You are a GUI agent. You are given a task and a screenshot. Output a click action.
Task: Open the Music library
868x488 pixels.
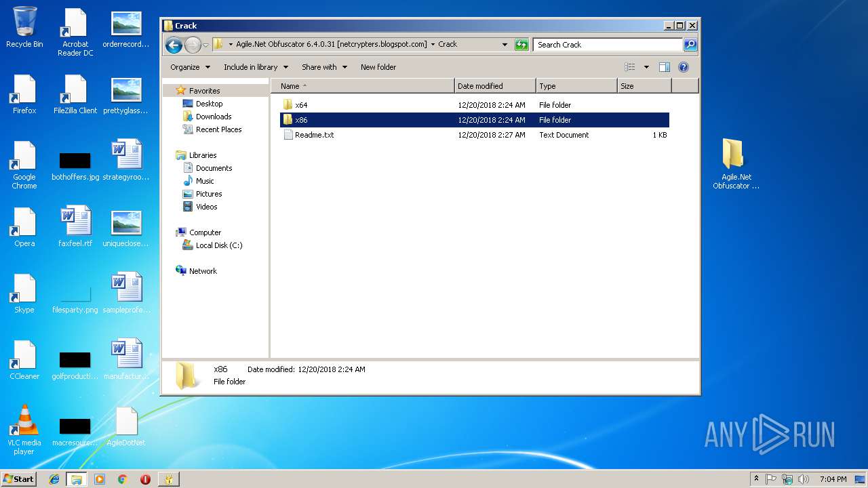pyautogui.click(x=205, y=181)
